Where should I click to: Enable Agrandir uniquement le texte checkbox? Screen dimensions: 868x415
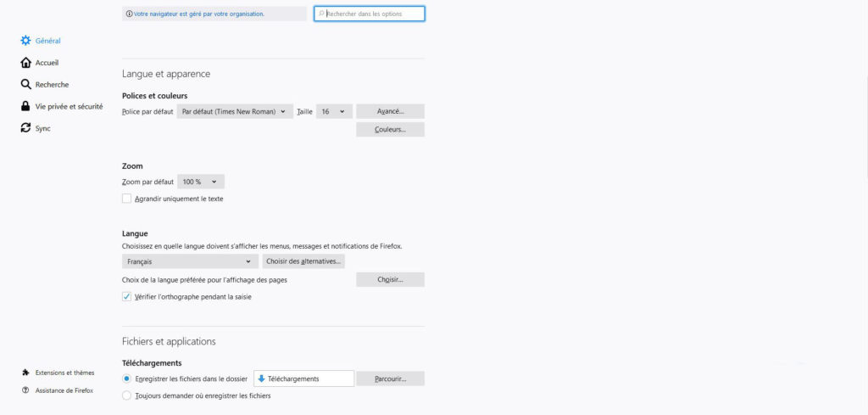(x=127, y=199)
